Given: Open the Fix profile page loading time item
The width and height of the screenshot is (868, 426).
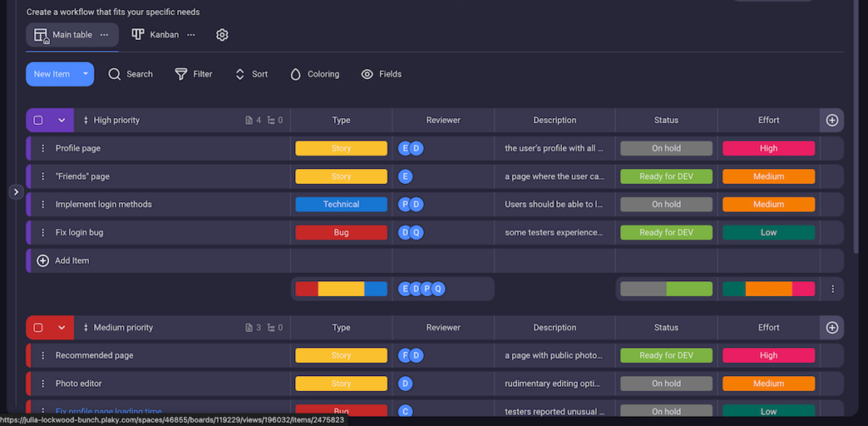Looking at the screenshot, I should (x=108, y=411).
